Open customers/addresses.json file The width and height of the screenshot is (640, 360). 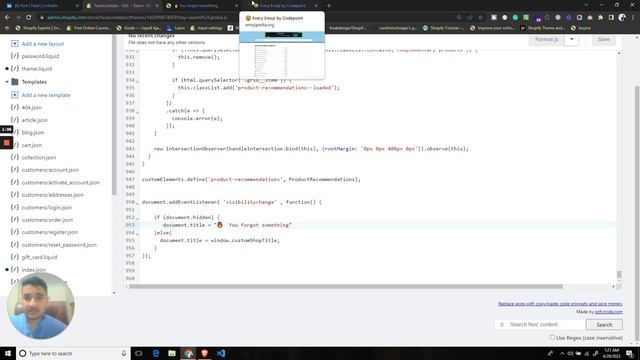[52, 195]
